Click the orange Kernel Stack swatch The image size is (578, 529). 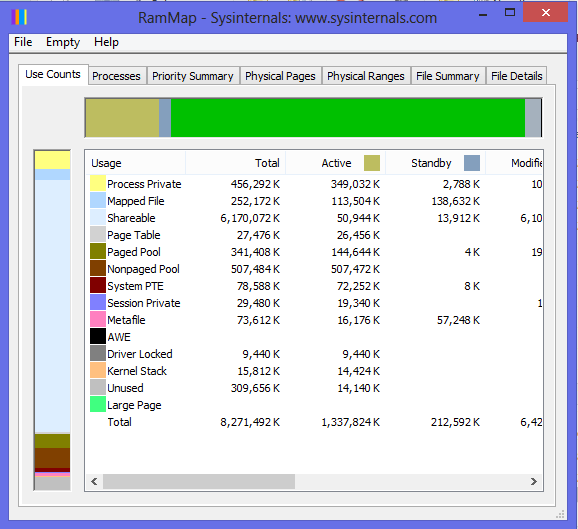(x=98, y=370)
